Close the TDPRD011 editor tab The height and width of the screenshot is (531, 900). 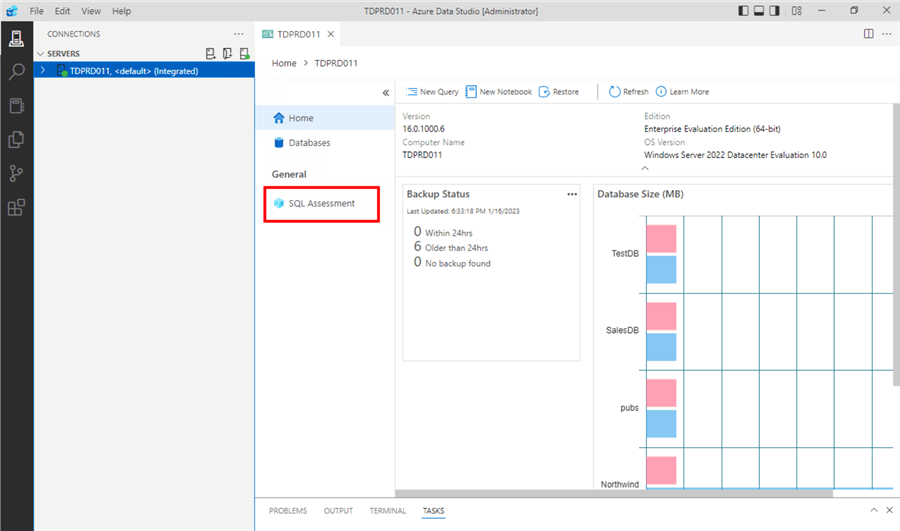click(331, 34)
